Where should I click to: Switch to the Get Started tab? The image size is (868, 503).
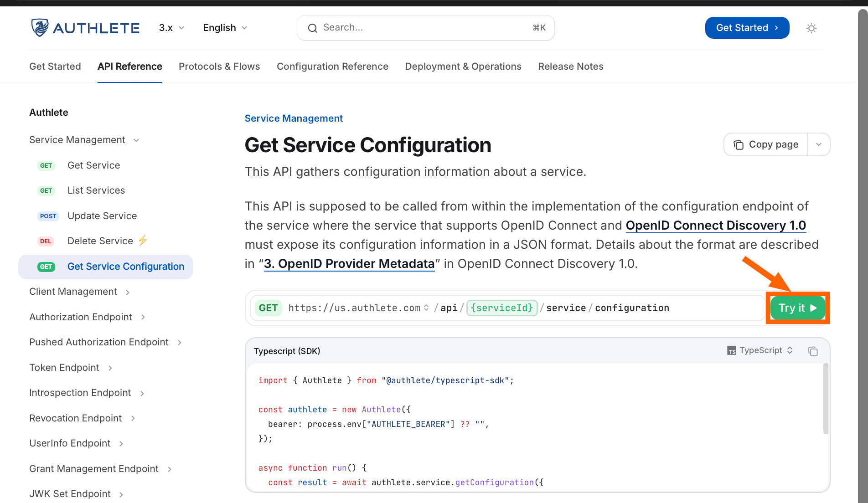[55, 67]
